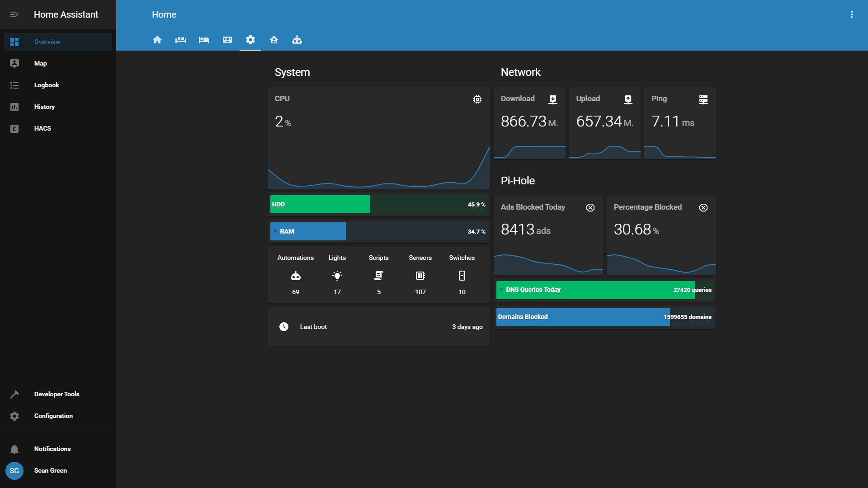Switch to the home view tab
The height and width of the screenshot is (488, 868).
[157, 40]
